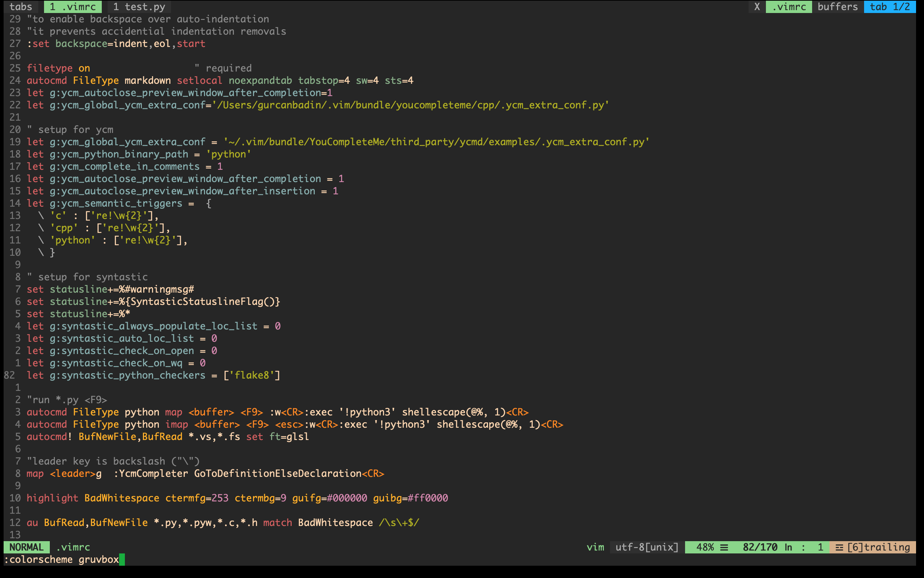Click the 48% position indicator
The height and width of the screenshot is (578, 924).
click(705, 547)
